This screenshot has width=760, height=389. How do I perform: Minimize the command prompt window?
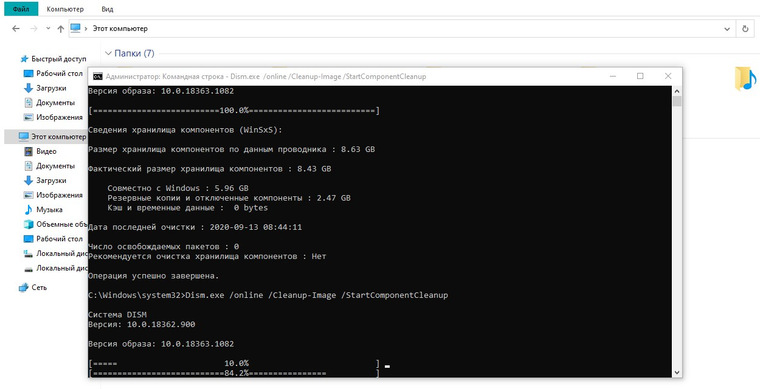click(613, 76)
